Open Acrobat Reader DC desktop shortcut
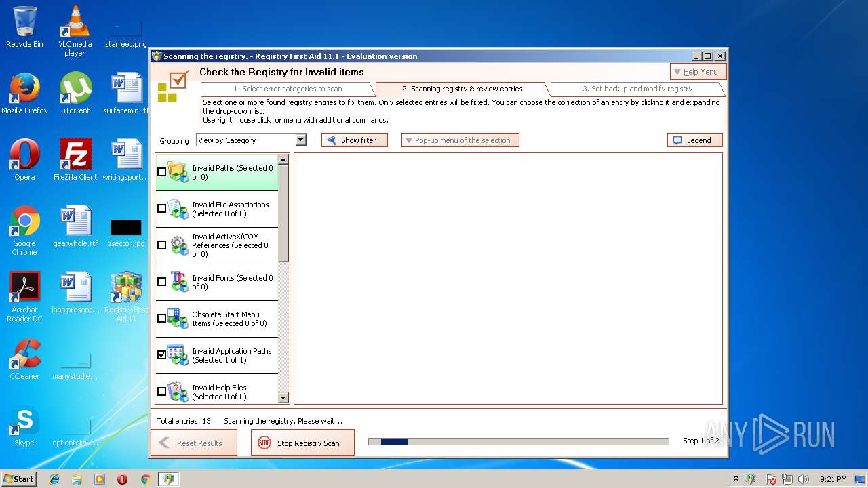 (x=24, y=297)
